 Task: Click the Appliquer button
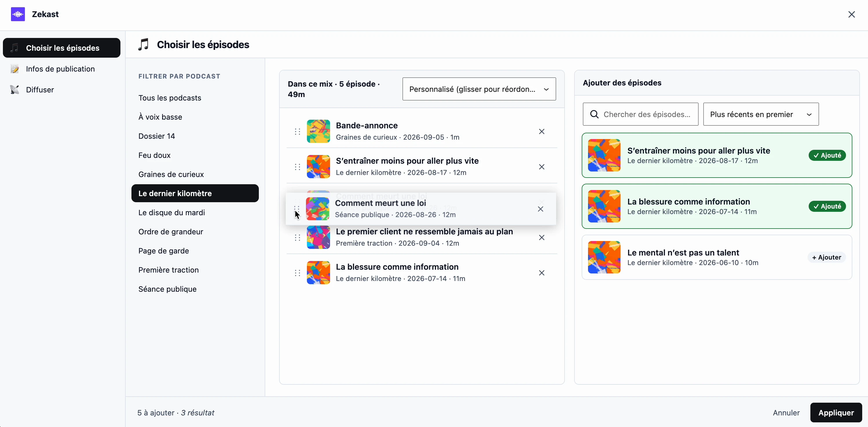(x=836, y=413)
